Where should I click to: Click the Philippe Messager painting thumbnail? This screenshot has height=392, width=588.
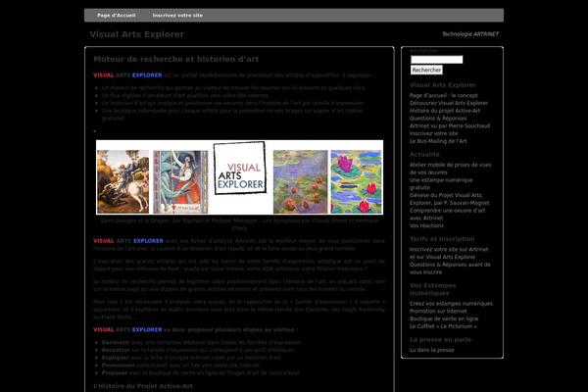[x=180, y=182]
